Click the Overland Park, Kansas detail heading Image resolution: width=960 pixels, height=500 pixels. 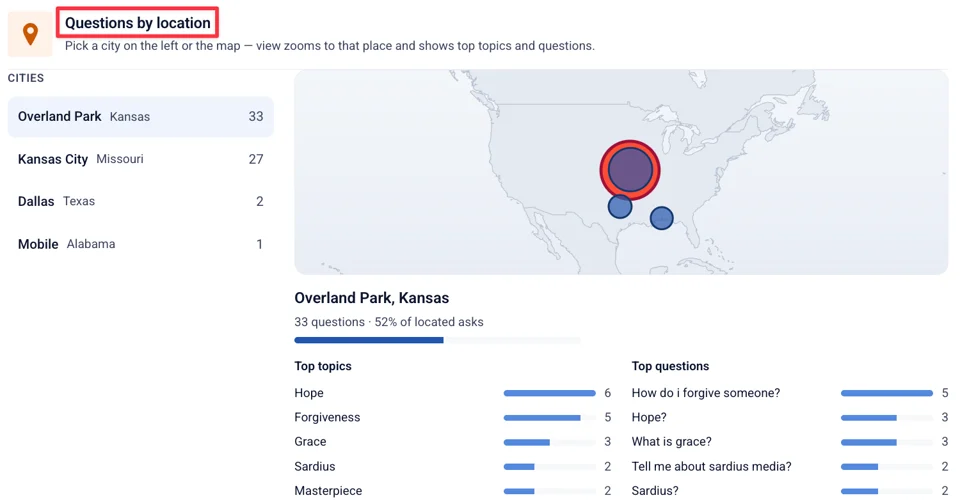tap(372, 298)
